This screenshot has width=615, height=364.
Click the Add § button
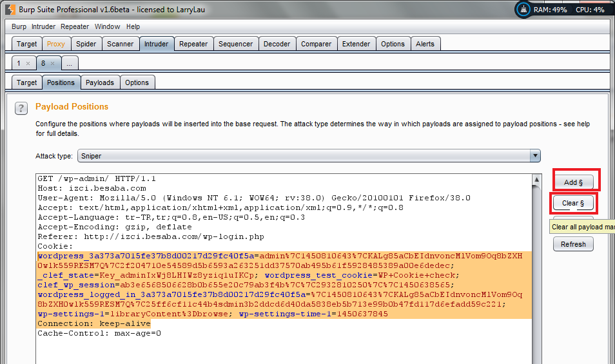pos(573,182)
